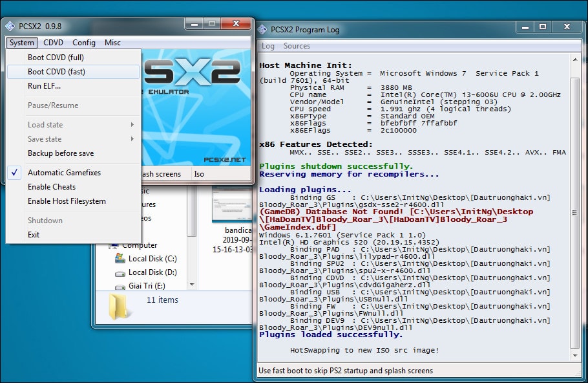This screenshot has width=588, height=383.
Task: Click the PCSX2 title bar app icon
Action: [x=10, y=27]
